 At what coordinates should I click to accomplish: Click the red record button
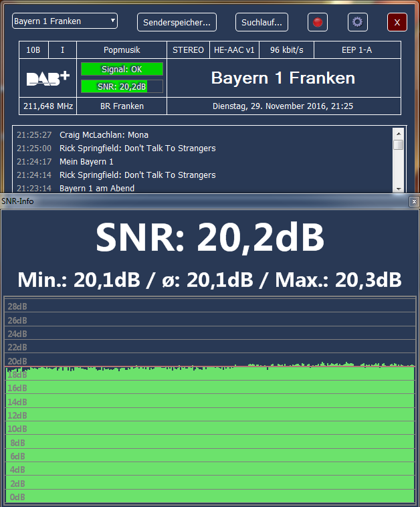(318, 22)
